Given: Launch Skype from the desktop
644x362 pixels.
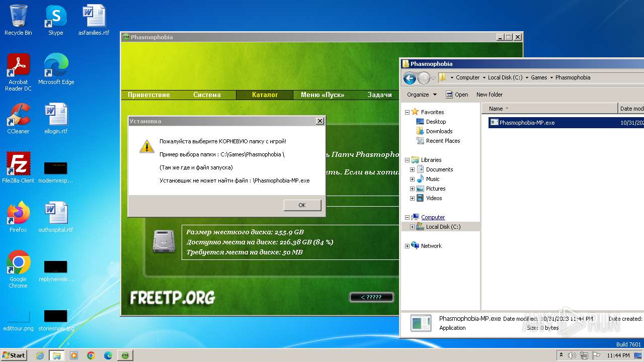Looking at the screenshot, I should pyautogui.click(x=55, y=20).
